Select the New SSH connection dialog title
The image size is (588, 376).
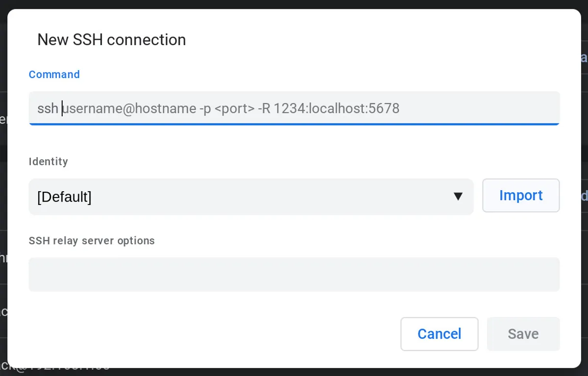pos(111,40)
